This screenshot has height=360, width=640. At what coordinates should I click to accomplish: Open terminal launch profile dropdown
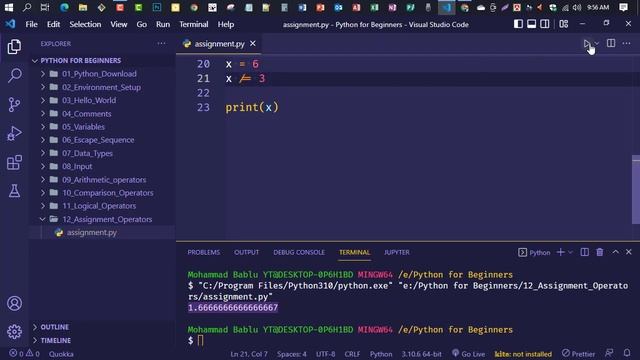(571, 252)
